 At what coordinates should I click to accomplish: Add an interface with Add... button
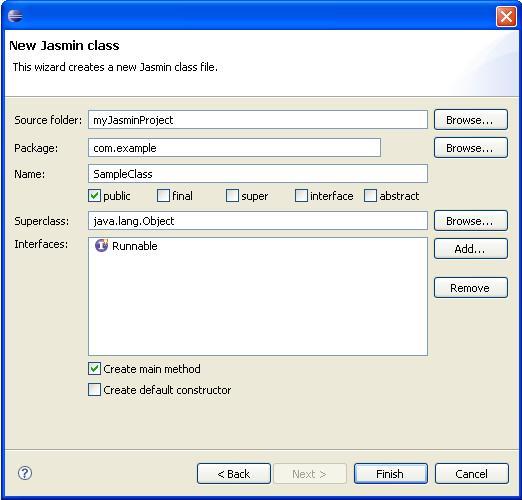471,249
